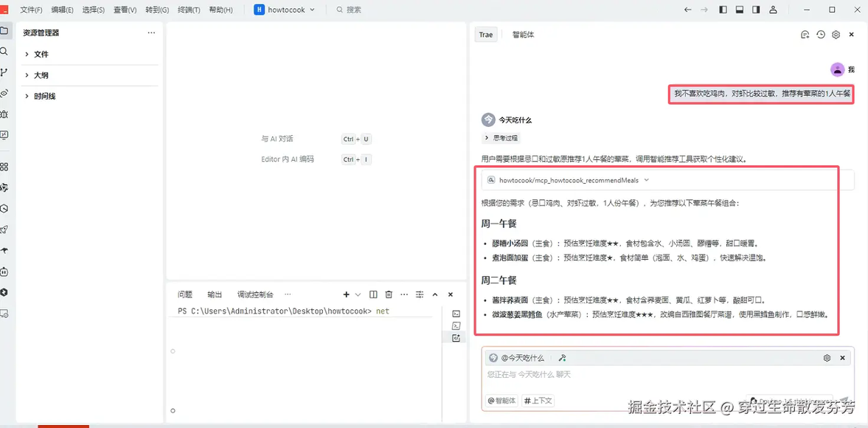The width and height of the screenshot is (868, 428).
Task: Open the howtocook project dropdown
Action: (285, 10)
